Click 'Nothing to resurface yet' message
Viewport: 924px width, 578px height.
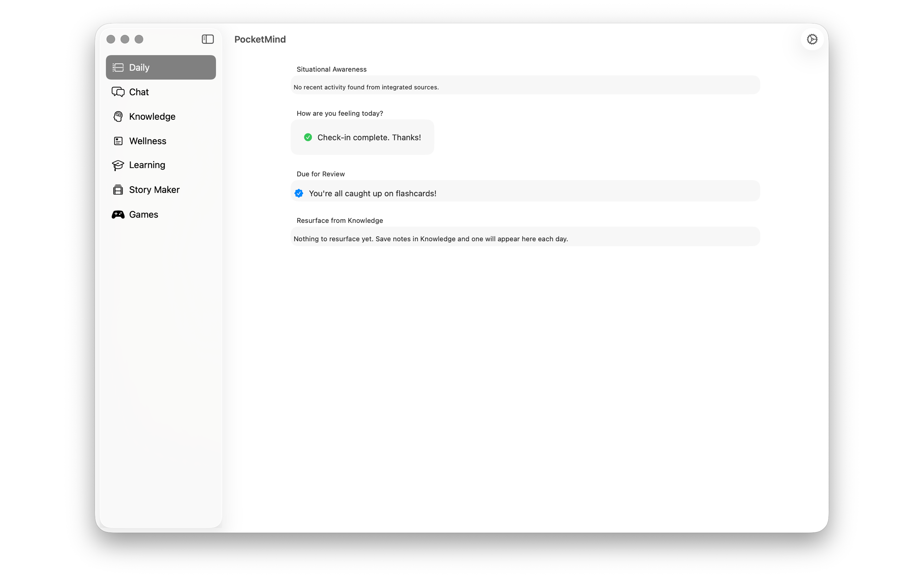point(431,239)
